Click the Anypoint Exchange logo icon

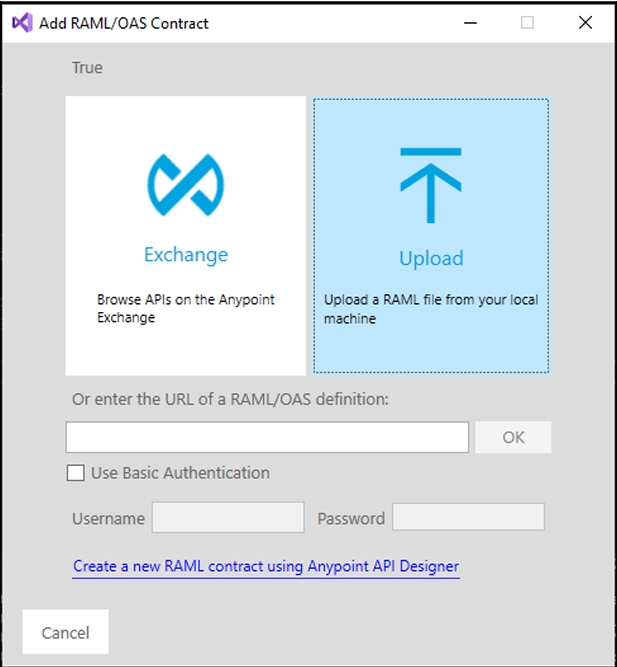pyautogui.click(x=185, y=186)
